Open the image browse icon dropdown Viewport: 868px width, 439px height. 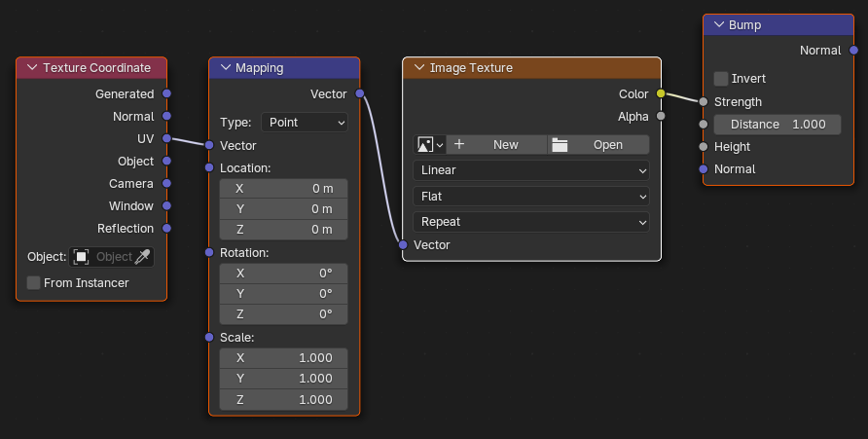429,145
